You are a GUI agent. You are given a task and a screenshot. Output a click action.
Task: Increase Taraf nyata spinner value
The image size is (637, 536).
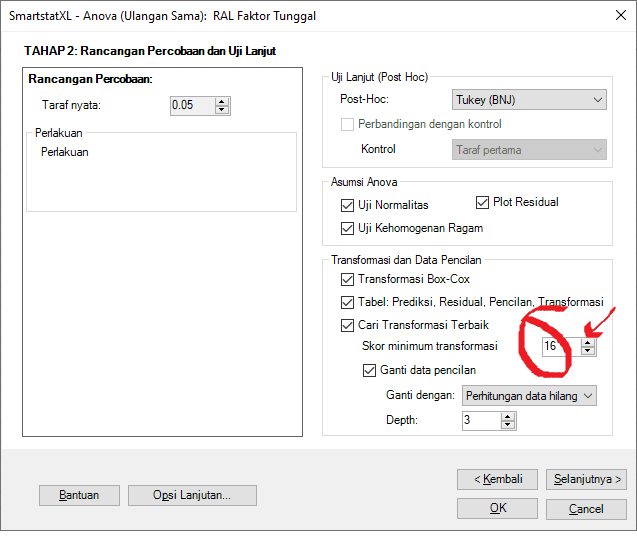222,100
